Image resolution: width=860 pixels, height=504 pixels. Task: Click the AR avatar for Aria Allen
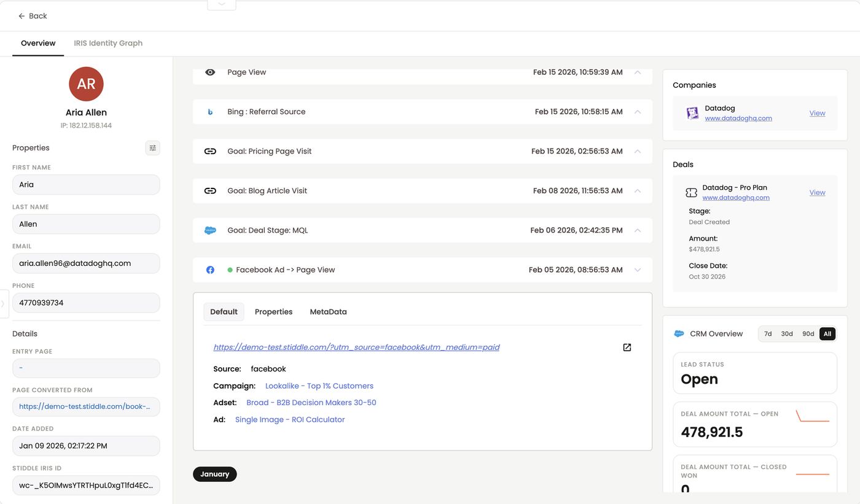(86, 84)
